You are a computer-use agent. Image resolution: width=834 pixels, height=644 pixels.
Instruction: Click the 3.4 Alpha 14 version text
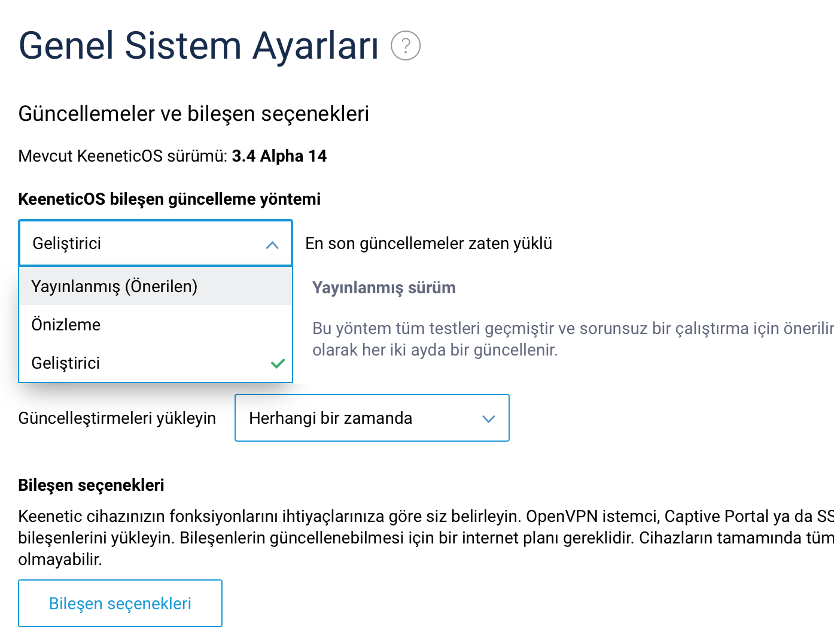point(279,156)
